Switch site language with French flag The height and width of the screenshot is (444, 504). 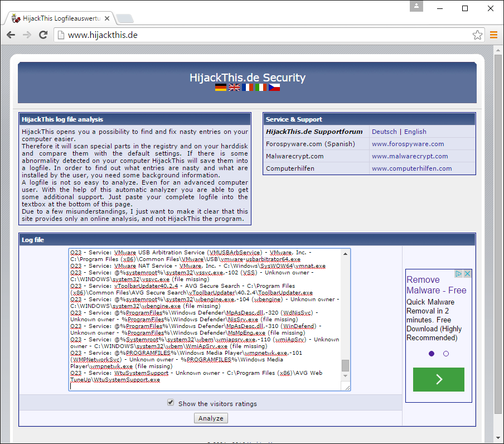tap(247, 87)
